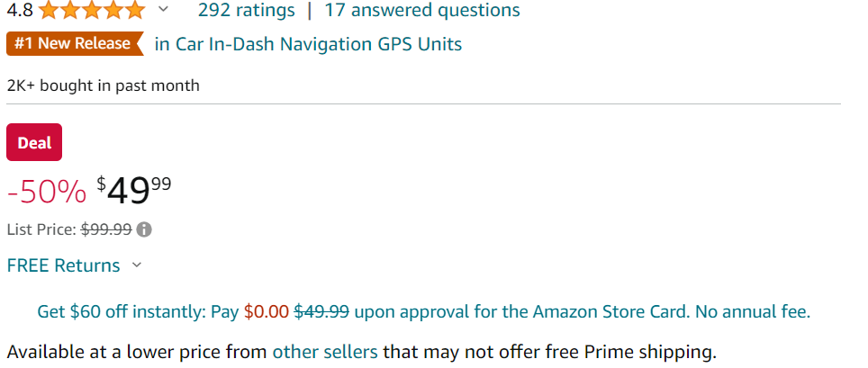The height and width of the screenshot is (368, 868).
Task: Click the red $0.00 price in offer
Action: (x=267, y=312)
